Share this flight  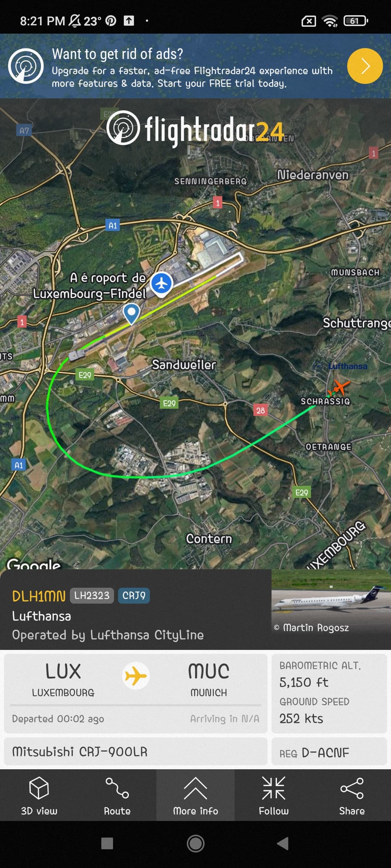[x=352, y=795]
